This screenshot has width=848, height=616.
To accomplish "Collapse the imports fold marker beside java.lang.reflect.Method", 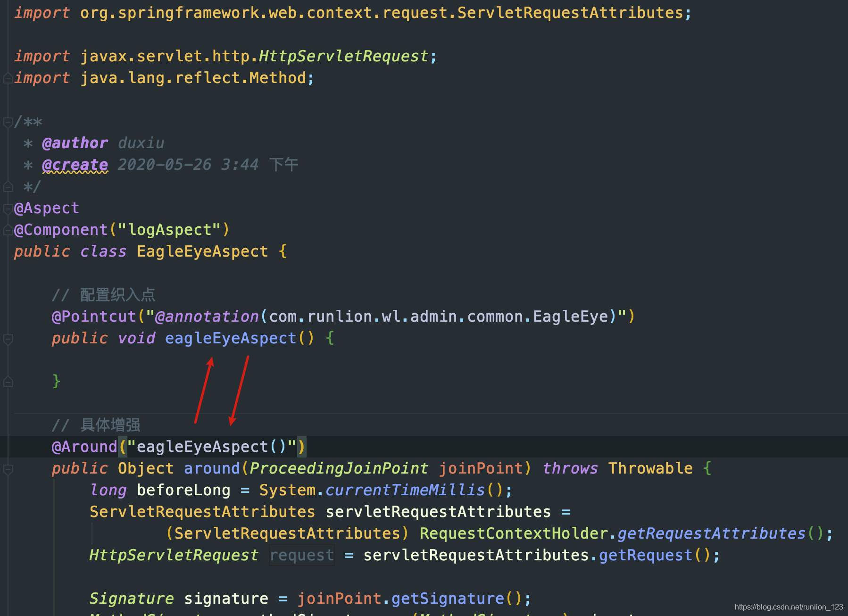I will pyautogui.click(x=8, y=78).
